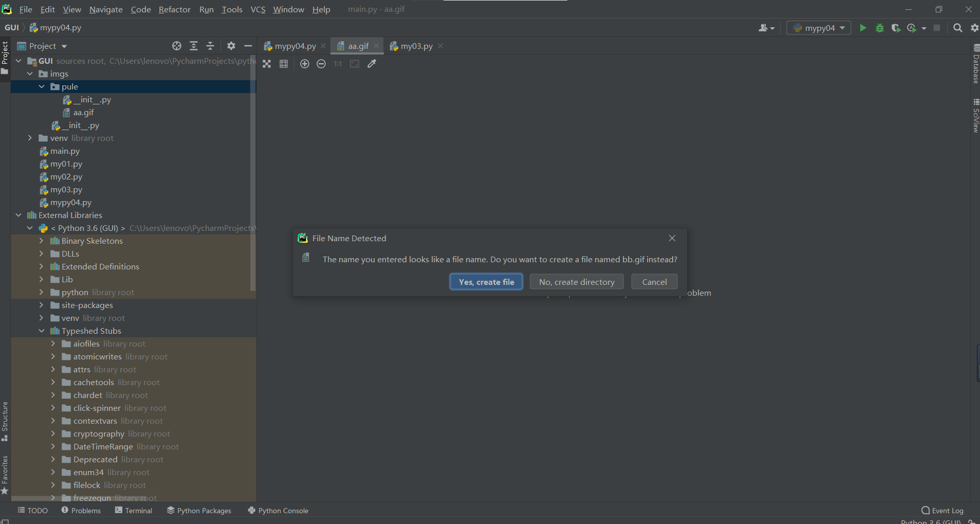Open the Event Log
This screenshot has height=524, width=980.
[942, 511]
